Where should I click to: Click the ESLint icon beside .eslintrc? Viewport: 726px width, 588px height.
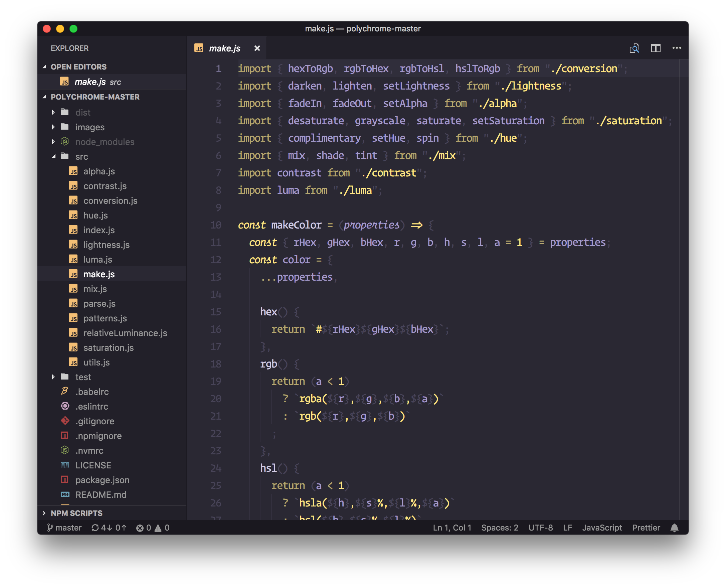(x=65, y=406)
